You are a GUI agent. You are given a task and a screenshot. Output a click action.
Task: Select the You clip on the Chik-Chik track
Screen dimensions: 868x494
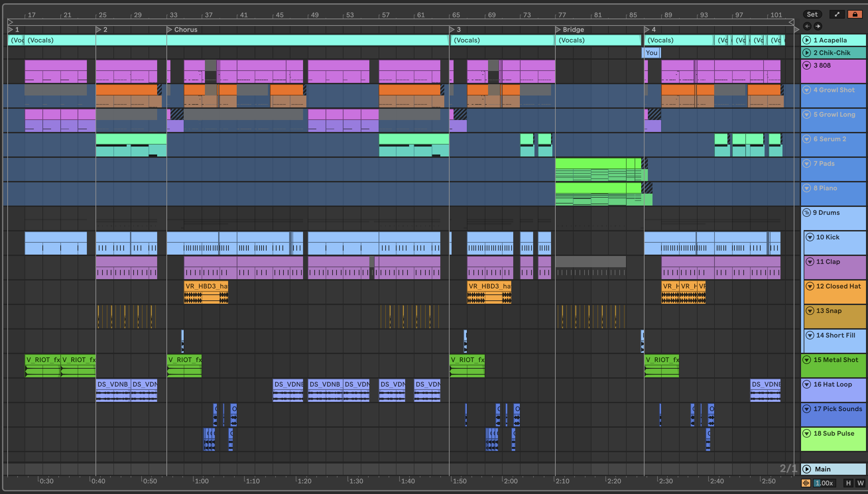coord(651,53)
